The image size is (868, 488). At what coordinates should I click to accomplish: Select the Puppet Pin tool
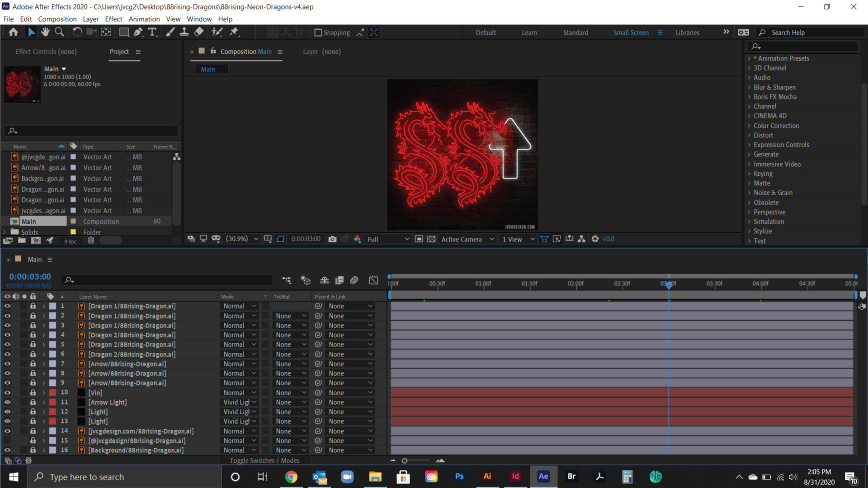(x=234, y=32)
